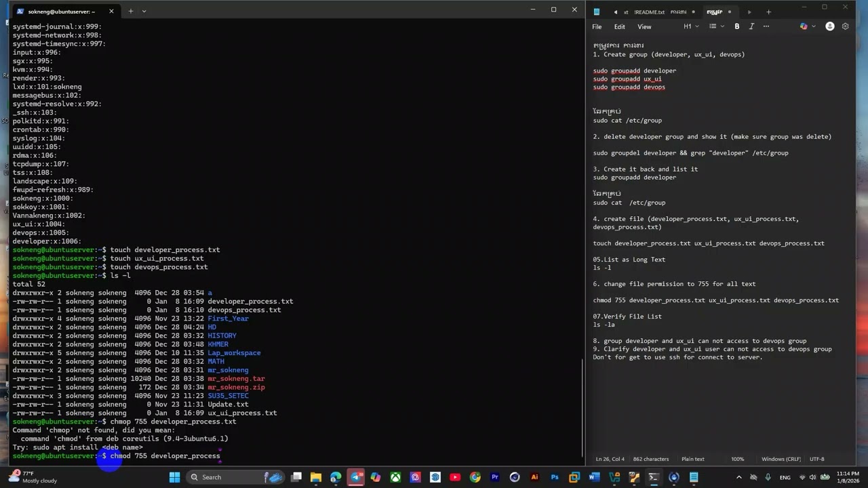Open Xbox app from the taskbar
868x488 pixels.
pyautogui.click(x=395, y=477)
